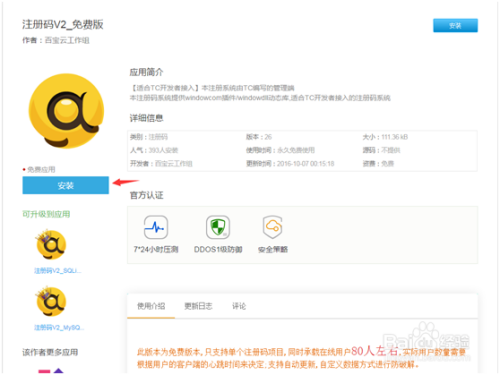Click the 使用时间：永久免费使用 cell
This screenshot has height=375, width=500.
coord(280,150)
